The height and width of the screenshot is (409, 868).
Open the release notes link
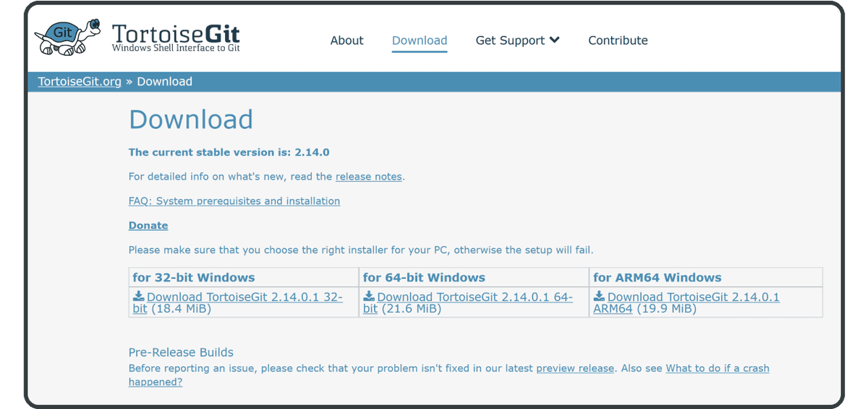point(368,177)
